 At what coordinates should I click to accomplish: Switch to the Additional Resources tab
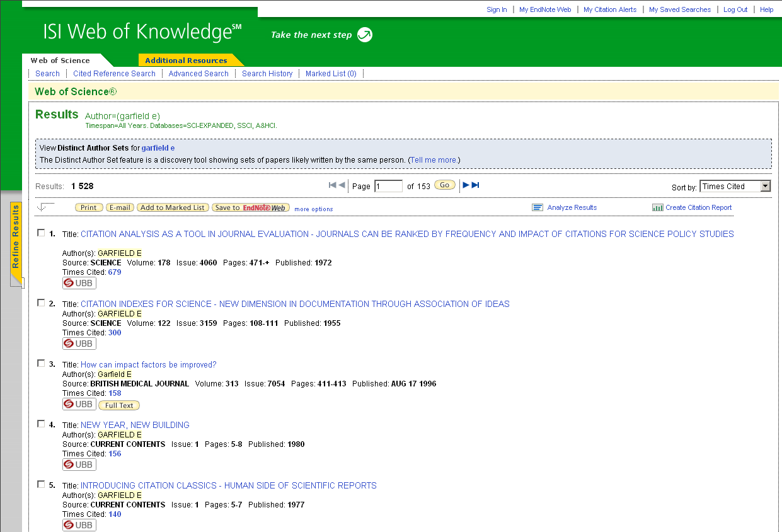tap(186, 61)
